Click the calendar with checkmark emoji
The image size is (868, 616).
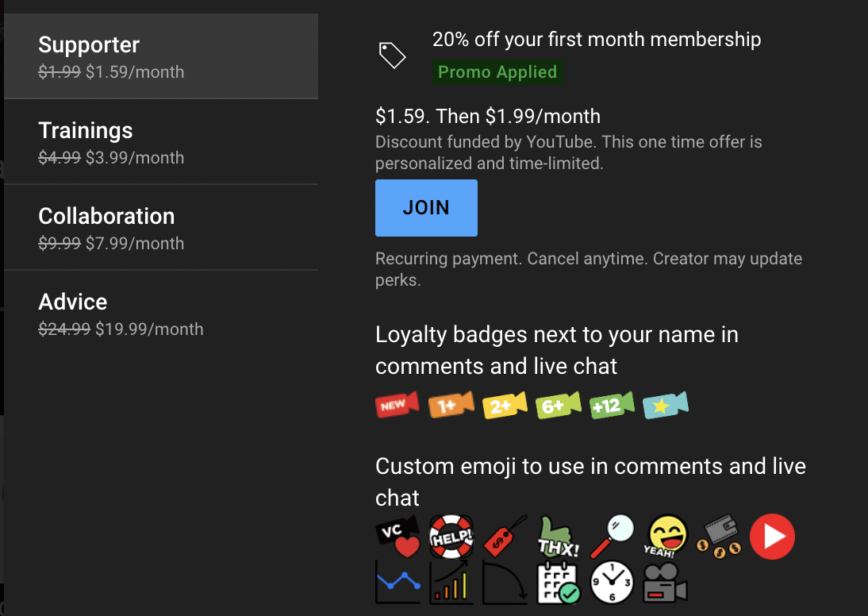tap(559, 583)
